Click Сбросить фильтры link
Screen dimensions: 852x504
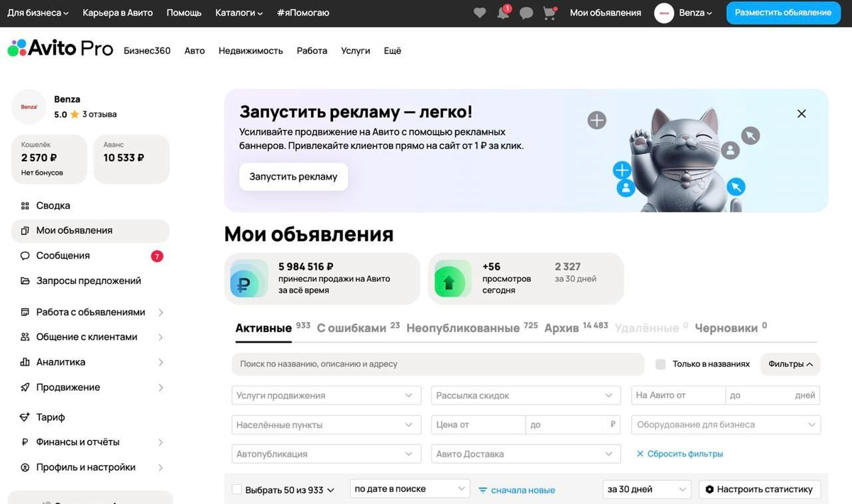click(679, 454)
